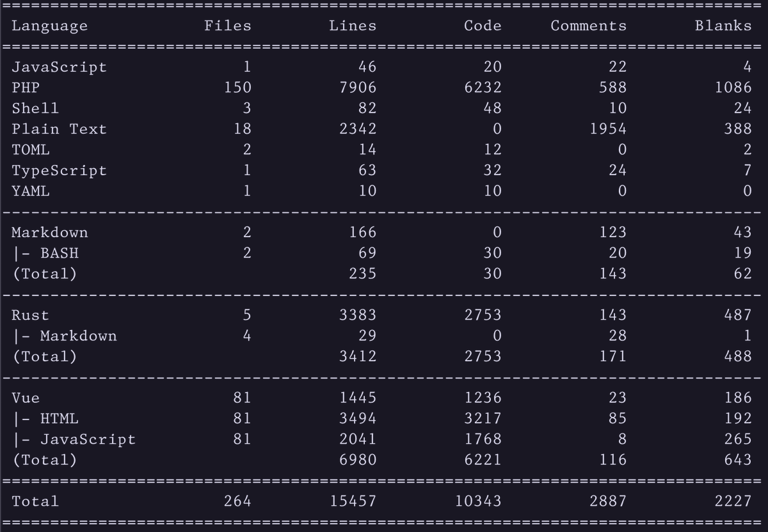
Task: Click the "Comments" column header
Action: click(588, 26)
